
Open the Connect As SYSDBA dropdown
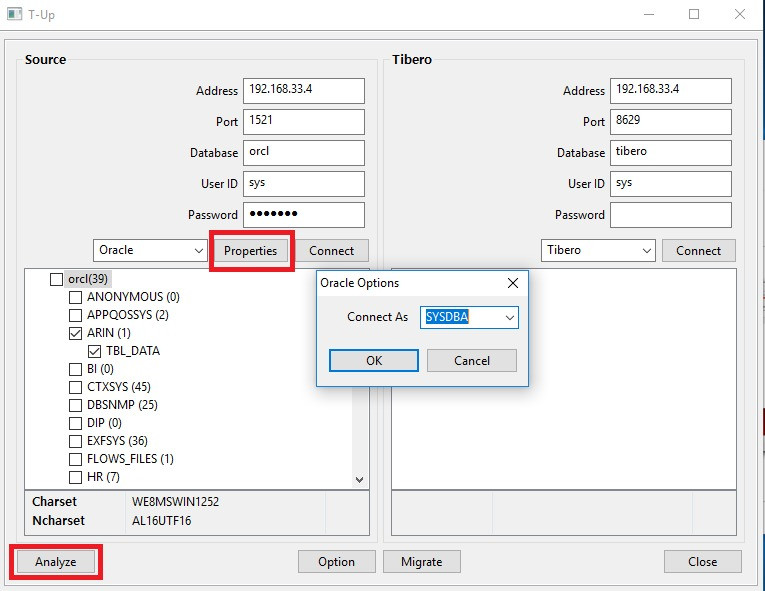tap(469, 317)
